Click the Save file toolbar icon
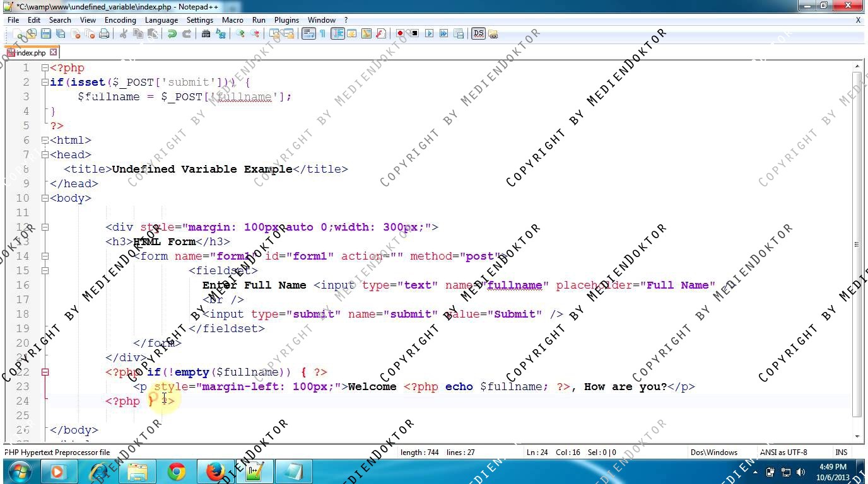The width and height of the screenshot is (868, 484). pos(46,34)
